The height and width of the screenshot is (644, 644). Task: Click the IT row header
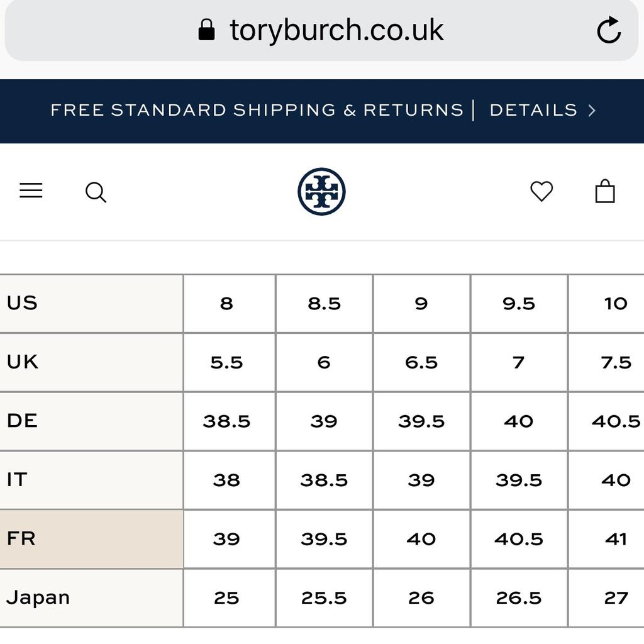(x=91, y=480)
